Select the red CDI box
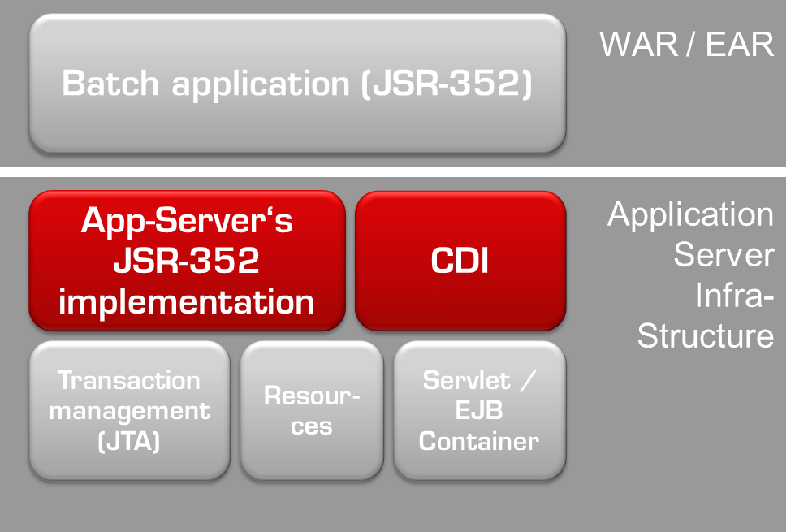This screenshot has width=795, height=532. coord(460,261)
